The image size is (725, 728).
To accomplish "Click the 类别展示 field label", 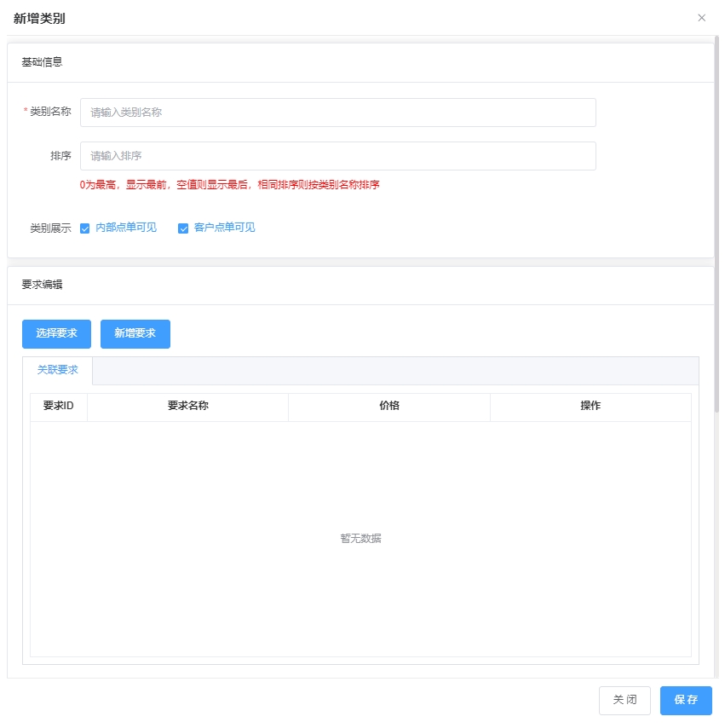I will click(x=50, y=228).
